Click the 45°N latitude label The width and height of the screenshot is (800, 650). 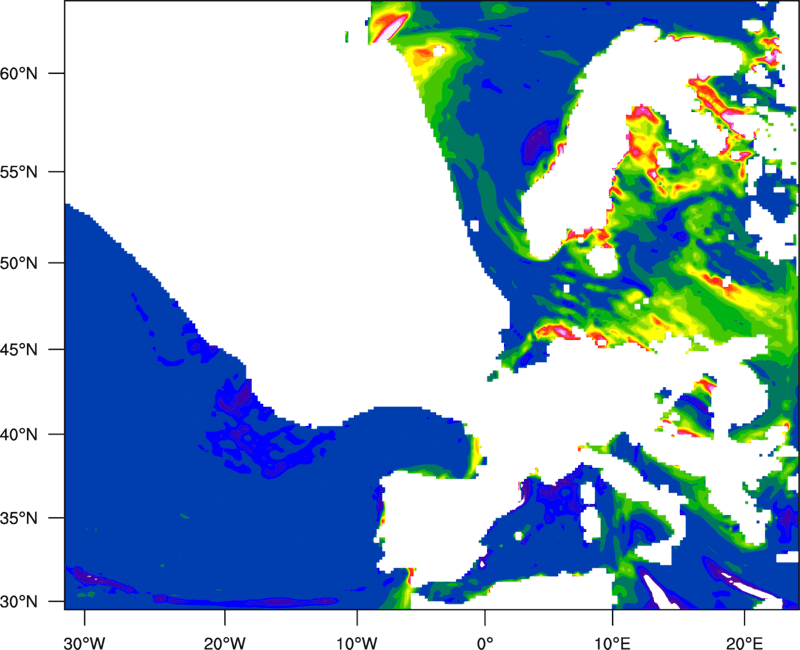[x=18, y=349]
